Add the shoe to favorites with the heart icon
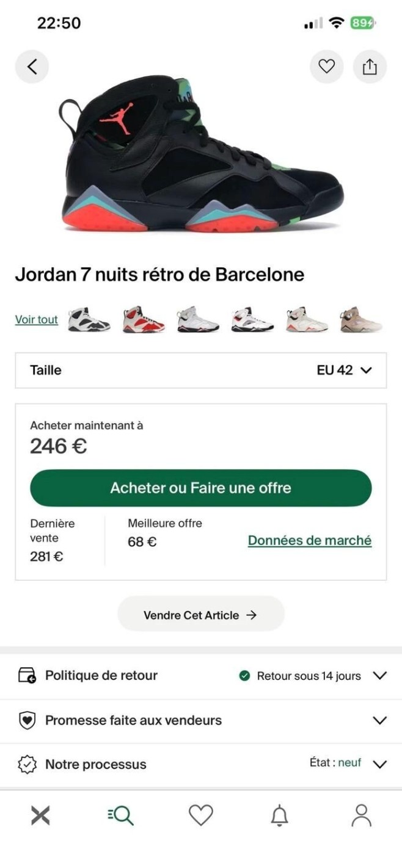The image size is (402, 868). point(327,67)
